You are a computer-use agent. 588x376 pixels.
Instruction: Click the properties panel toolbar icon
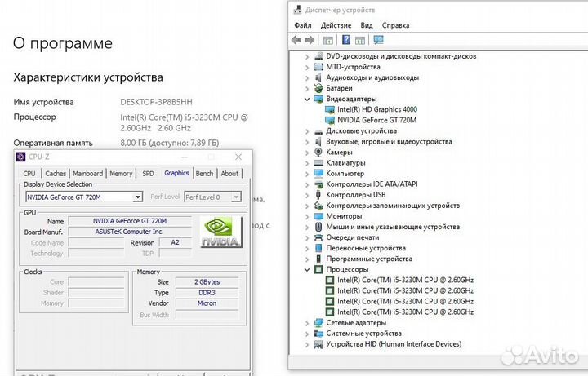click(x=328, y=40)
